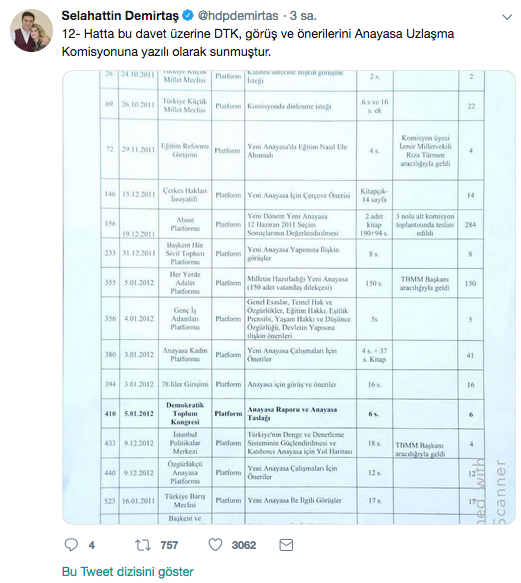Open the Türkiye Barış Meclisi row in image
This screenshot has width=521, height=583.
tap(292, 500)
